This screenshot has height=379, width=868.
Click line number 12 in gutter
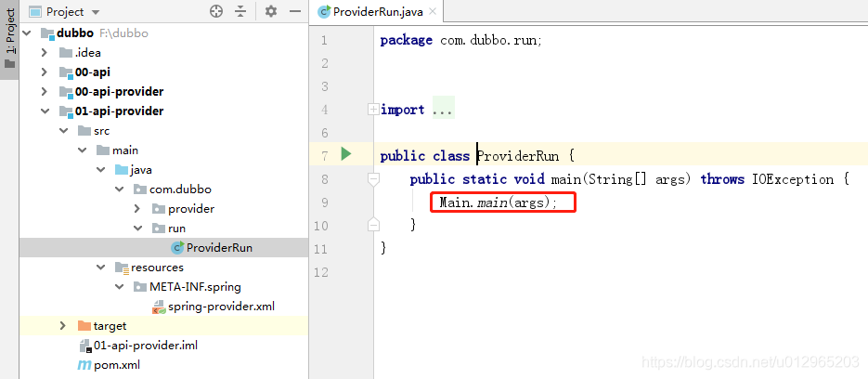coord(320,272)
